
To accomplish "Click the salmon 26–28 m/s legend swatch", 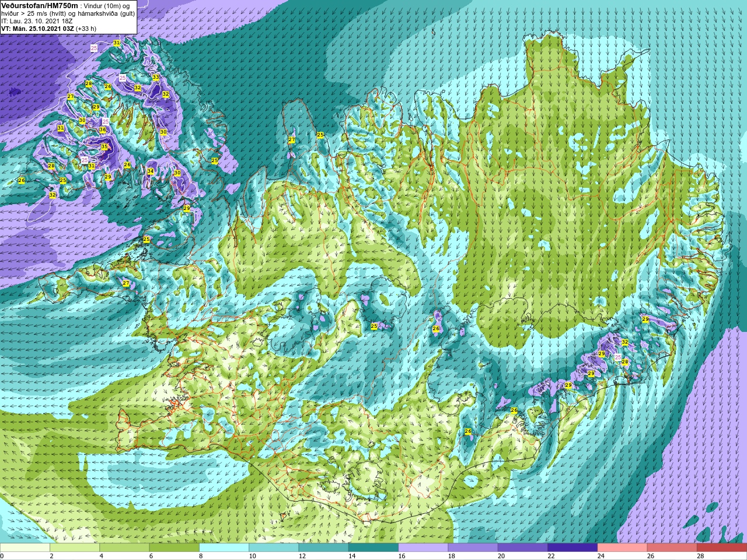I will [x=672, y=548].
